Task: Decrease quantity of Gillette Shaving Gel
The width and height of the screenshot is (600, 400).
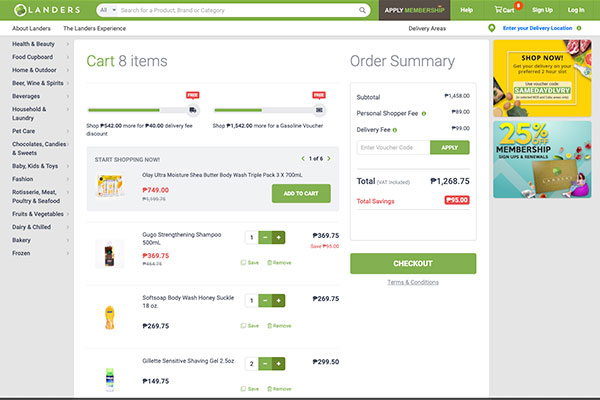Action: coord(265,364)
